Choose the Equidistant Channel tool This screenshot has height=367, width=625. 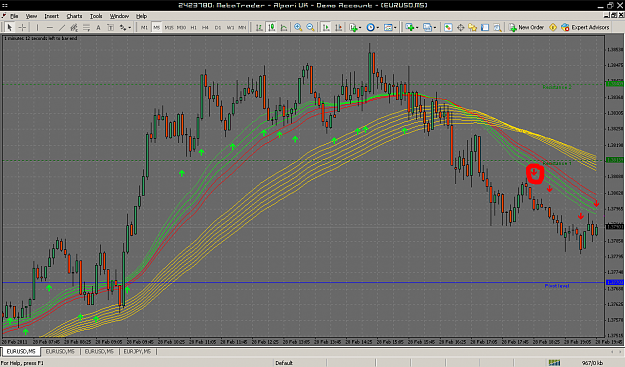coord(74,27)
